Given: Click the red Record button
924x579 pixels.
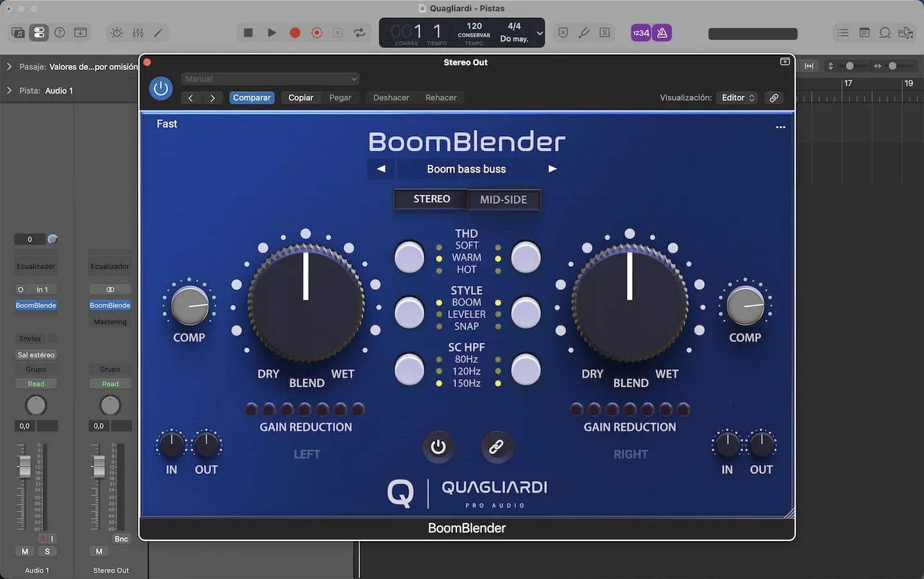Looking at the screenshot, I should (x=295, y=33).
